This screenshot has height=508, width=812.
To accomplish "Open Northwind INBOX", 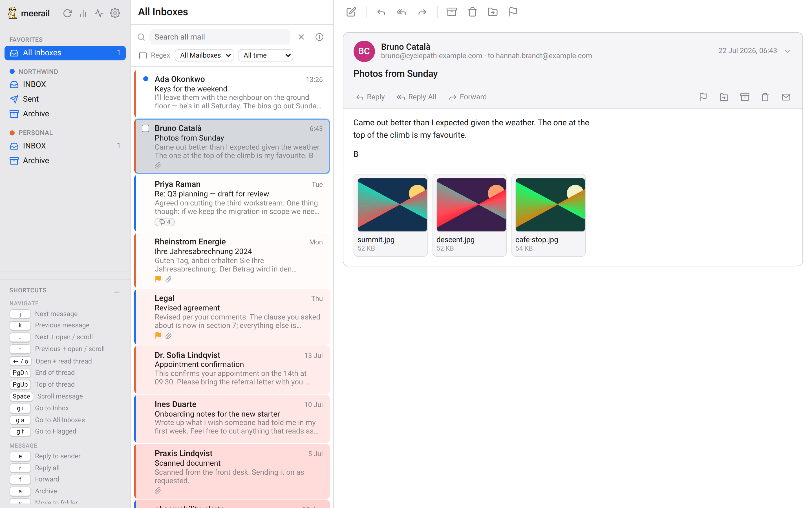I will 65,84.
